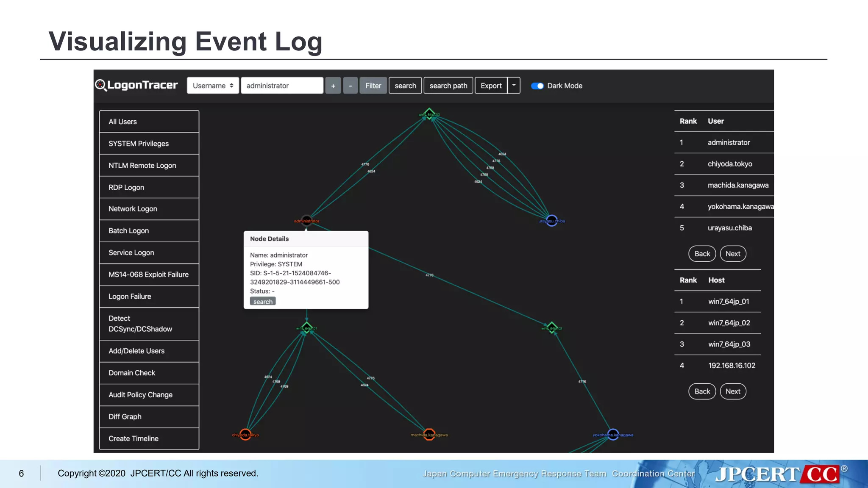Click Next under Host rank table

(x=733, y=391)
